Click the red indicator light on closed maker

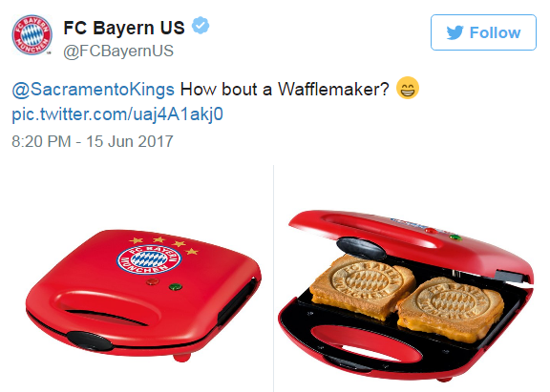pos(152,281)
